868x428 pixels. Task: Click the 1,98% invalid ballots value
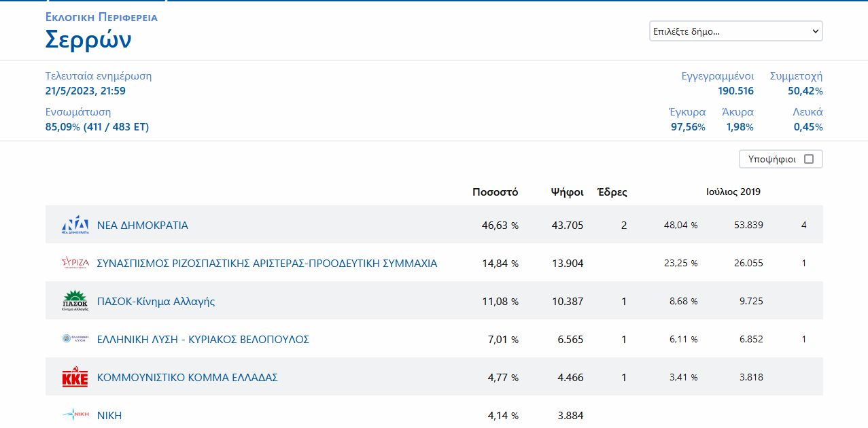click(x=740, y=127)
